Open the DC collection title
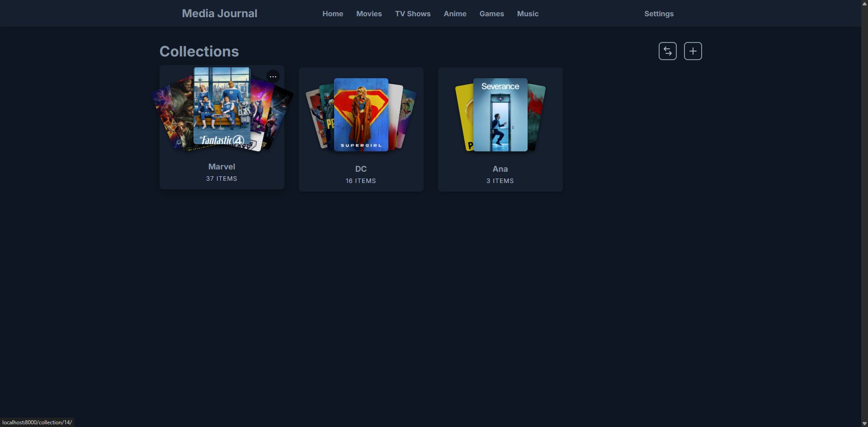The height and width of the screenshot is (427, 868). pos(361,169)
